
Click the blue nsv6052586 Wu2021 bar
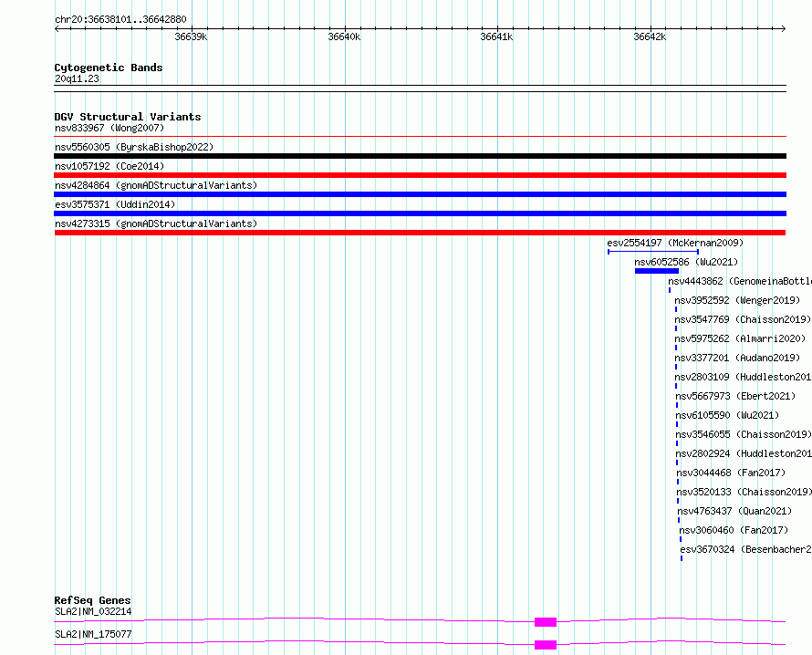tap(657, 271)
